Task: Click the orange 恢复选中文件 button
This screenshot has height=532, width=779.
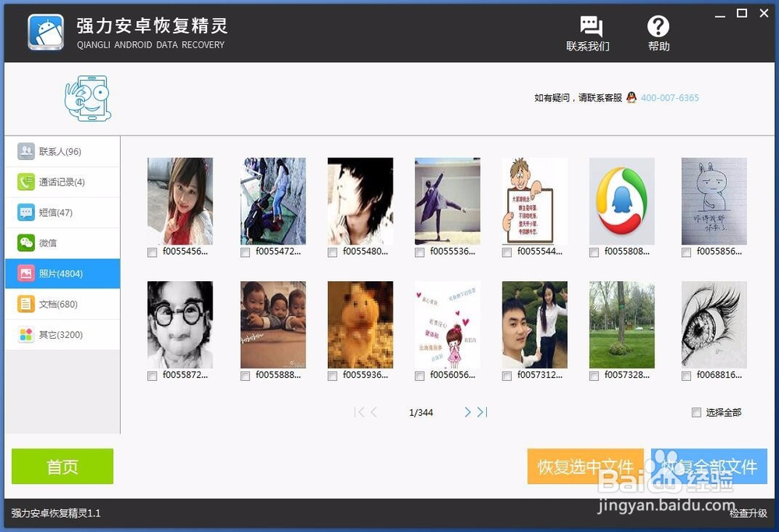Action: (585, 466)
